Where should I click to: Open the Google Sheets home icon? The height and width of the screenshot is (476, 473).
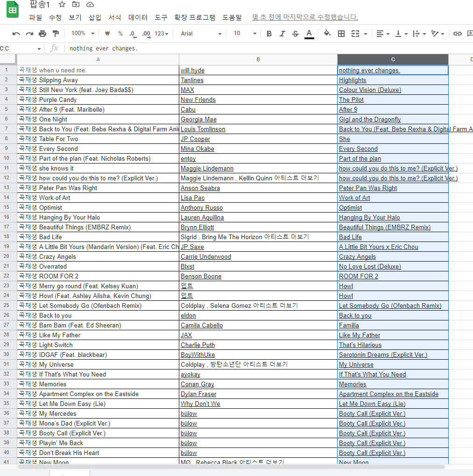(13, 10)
